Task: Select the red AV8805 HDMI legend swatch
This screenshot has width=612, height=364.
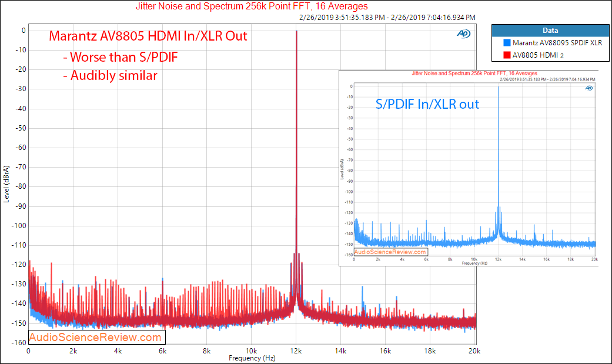Action: 507,55
